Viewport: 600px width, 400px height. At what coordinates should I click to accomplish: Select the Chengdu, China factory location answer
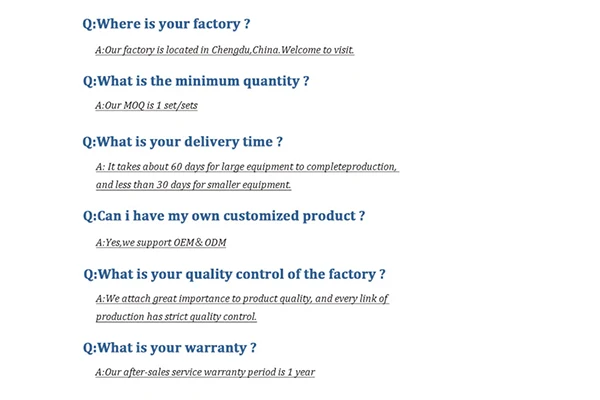[225, 50]
